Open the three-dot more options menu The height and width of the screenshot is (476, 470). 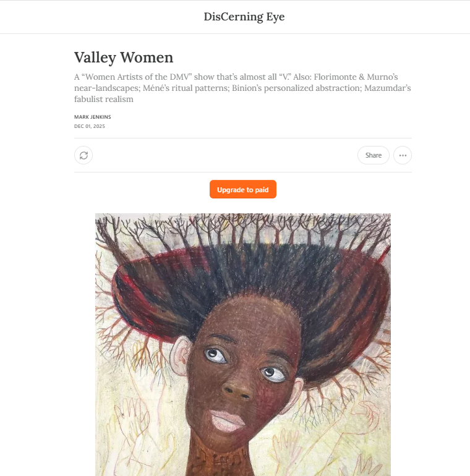403,155
